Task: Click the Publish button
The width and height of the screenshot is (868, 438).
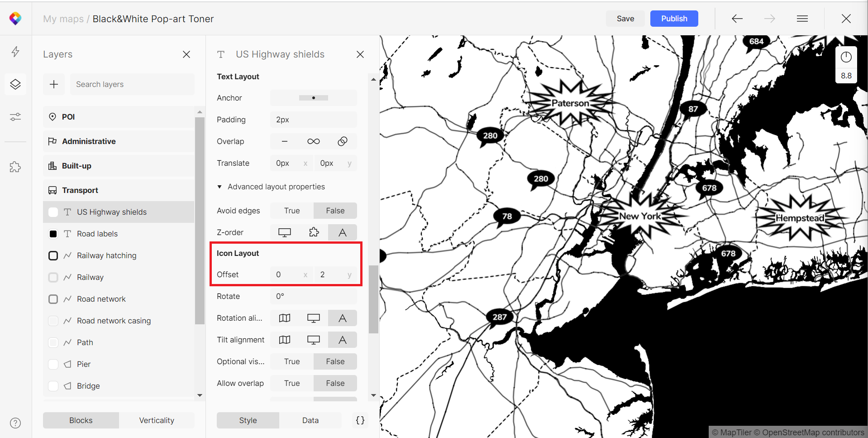Action: click(x=674, y=19)
